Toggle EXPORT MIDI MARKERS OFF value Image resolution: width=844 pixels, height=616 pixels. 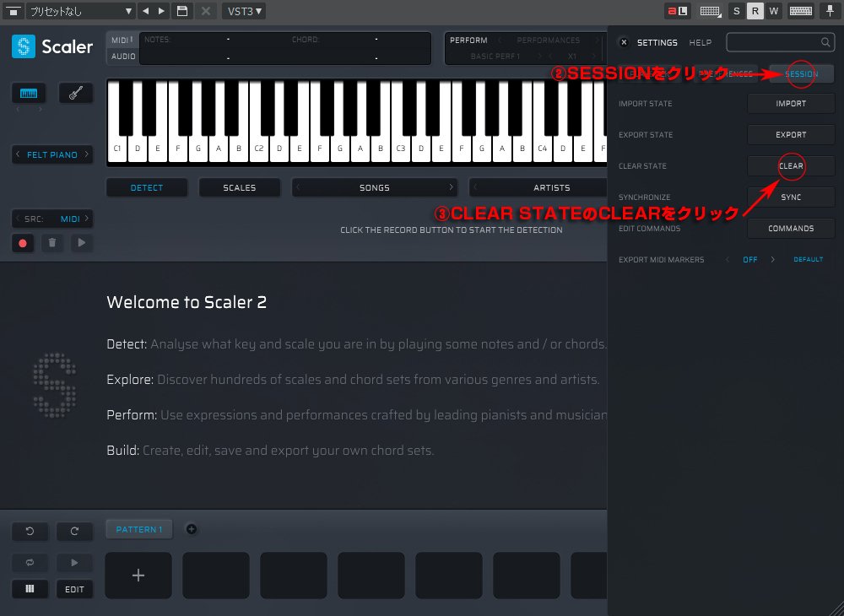click(749, 259)
